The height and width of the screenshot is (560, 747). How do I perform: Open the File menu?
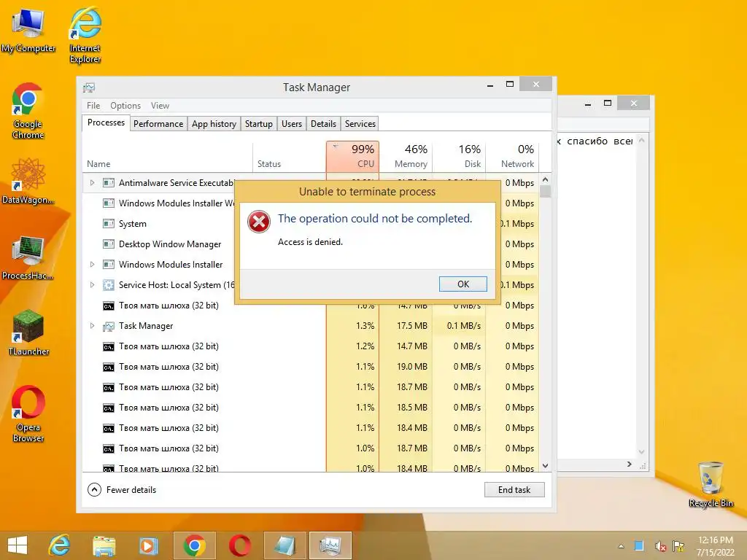tap(93, 106)
